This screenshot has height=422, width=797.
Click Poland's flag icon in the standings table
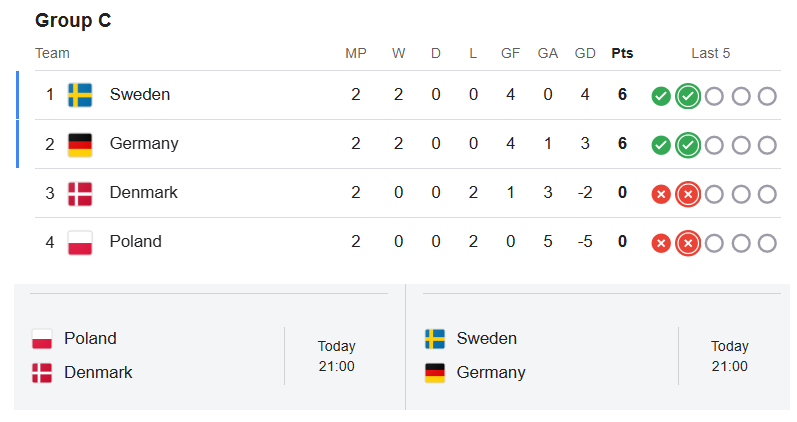coord(80,243)
